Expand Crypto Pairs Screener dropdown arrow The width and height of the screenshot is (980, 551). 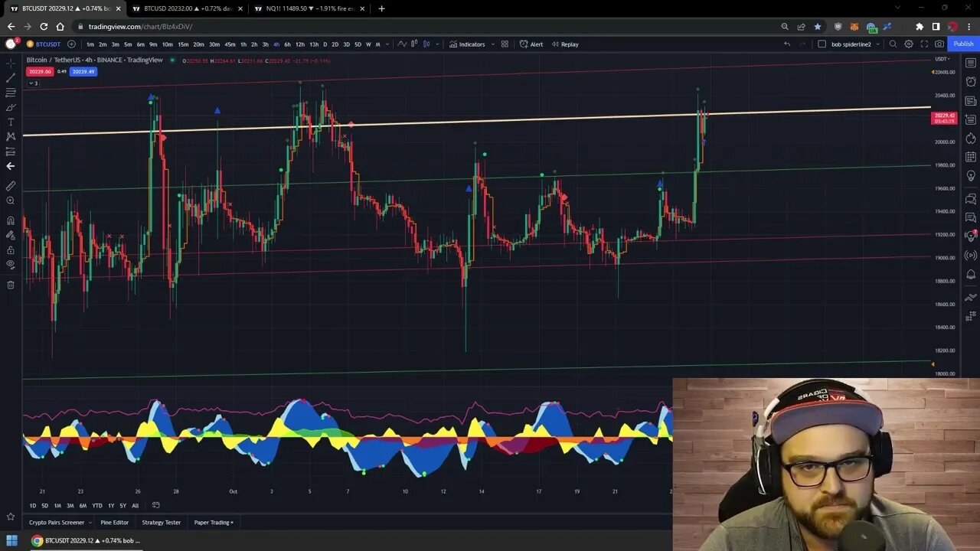90,523
